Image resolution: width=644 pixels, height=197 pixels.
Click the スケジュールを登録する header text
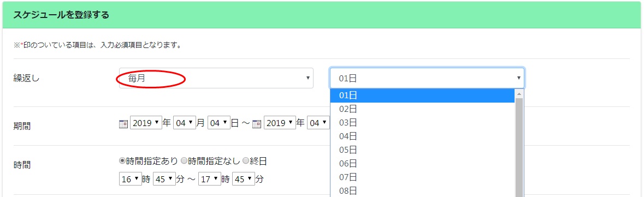pyautogui.click(x=61, y=15)
